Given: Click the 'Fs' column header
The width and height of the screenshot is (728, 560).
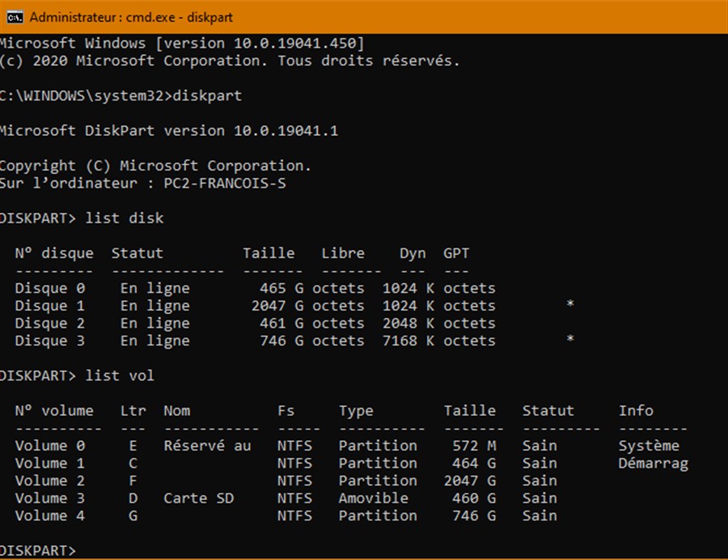Looking at the screenshot, I should click(286, 411).
